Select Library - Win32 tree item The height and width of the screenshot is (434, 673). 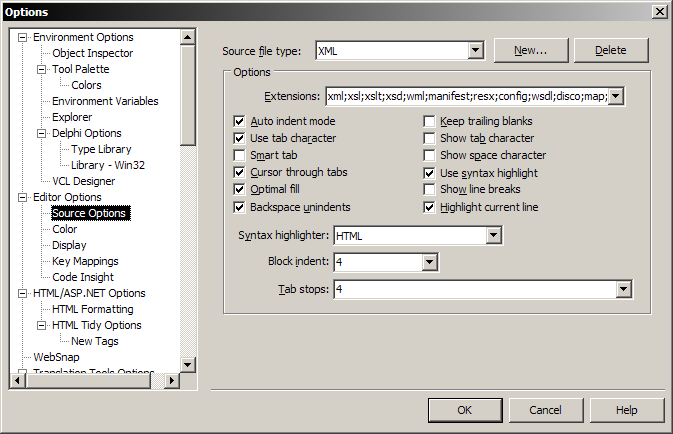108,165
